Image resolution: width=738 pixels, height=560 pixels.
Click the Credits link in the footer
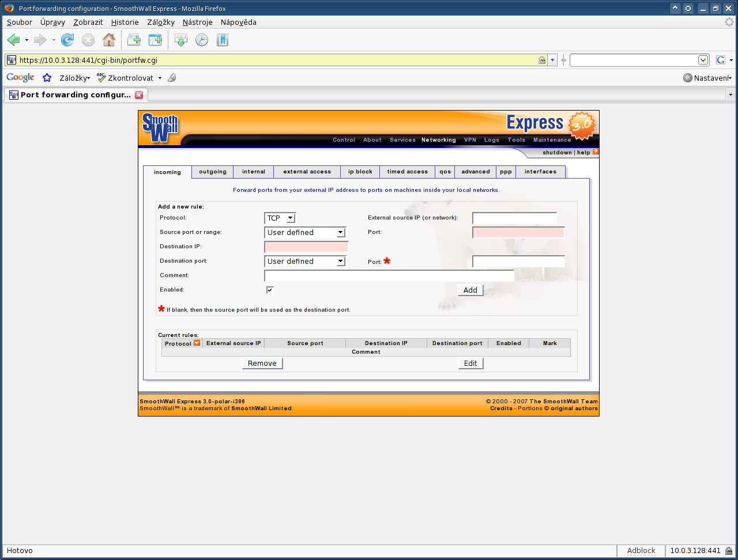tap(501, 408)
